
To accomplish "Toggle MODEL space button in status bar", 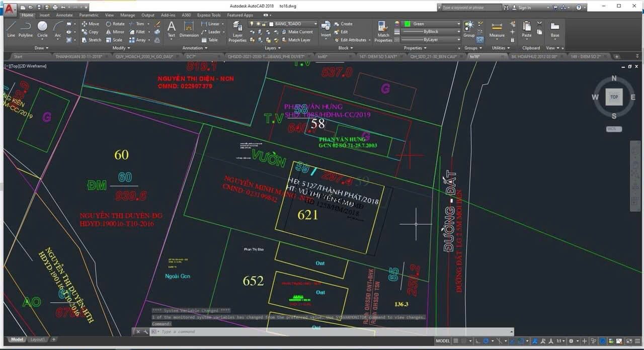I will 443,341.
